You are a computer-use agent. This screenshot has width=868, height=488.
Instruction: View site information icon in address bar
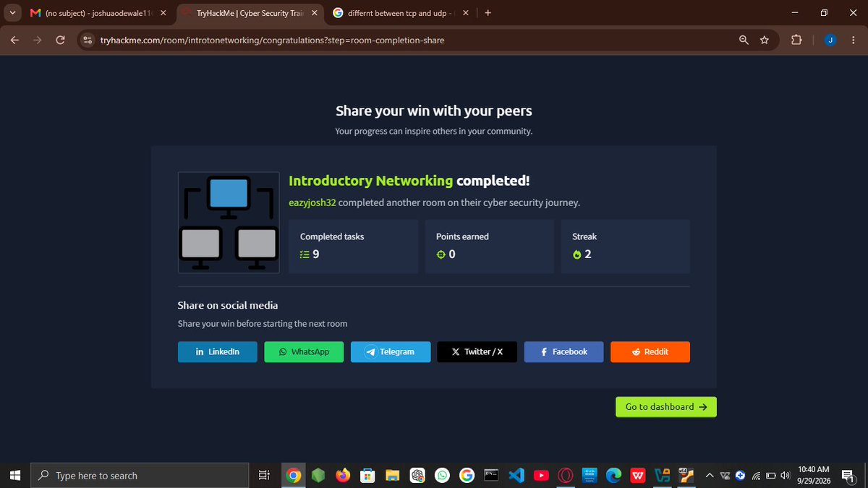pos(88,40)
